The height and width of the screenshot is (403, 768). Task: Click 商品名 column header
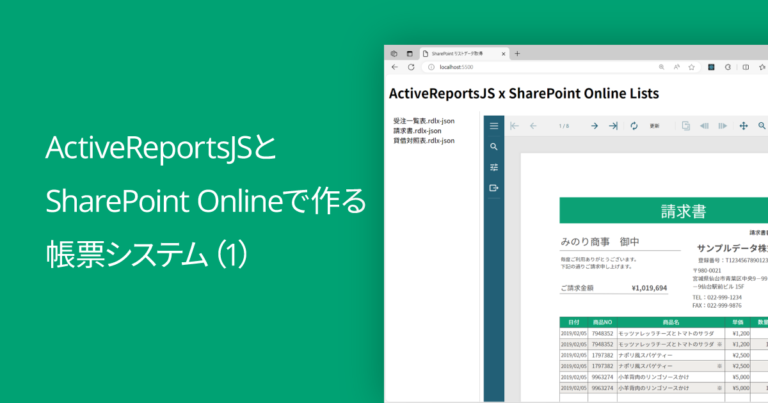point(671,322)
